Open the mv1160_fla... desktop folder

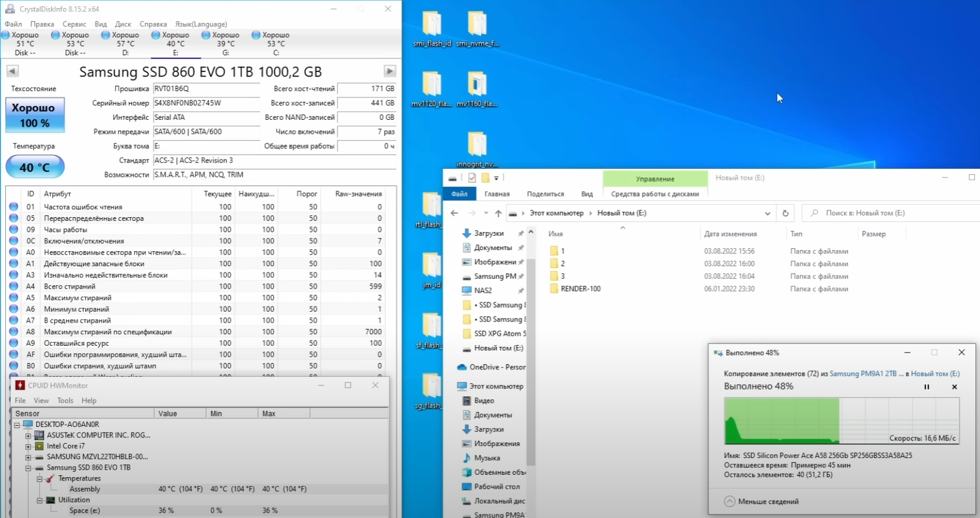477,89
